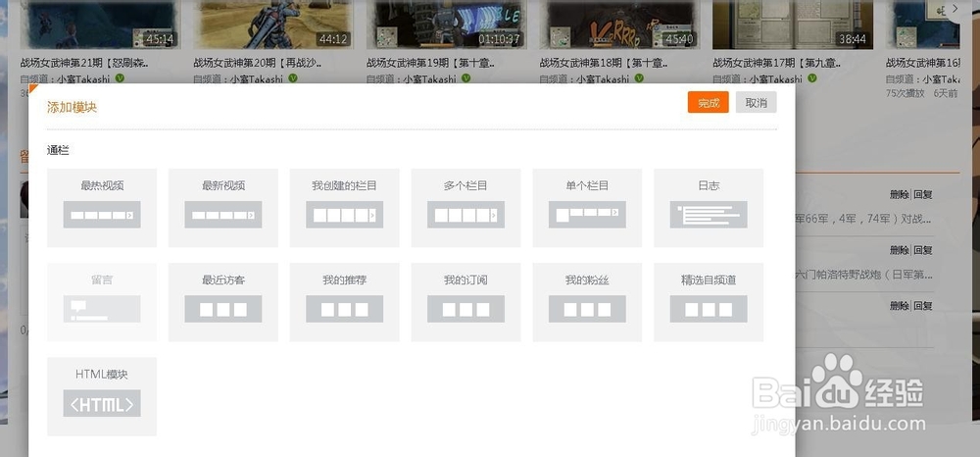Show next videos with right arrow

click(955, 8)
